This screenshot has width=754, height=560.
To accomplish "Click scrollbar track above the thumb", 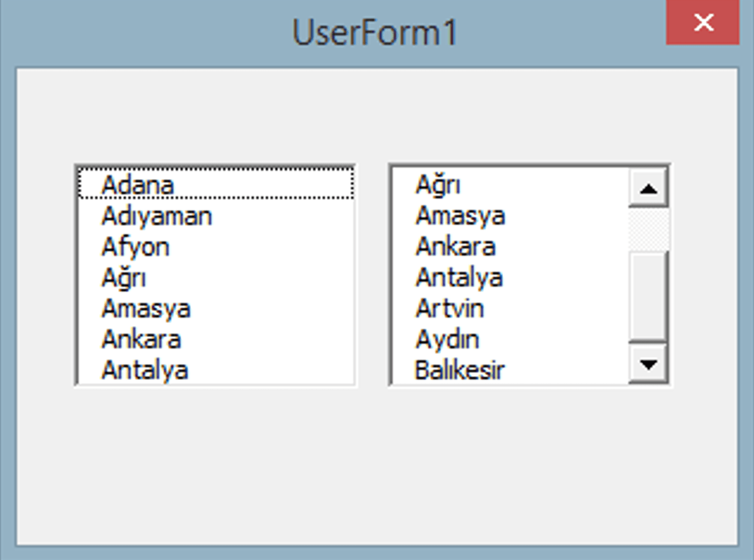I will point(648,229).
